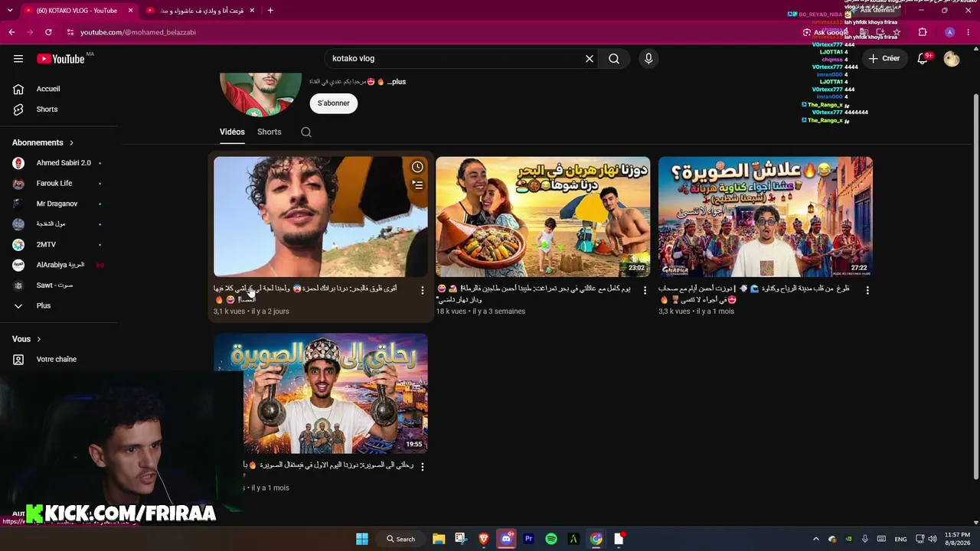
Task: Open the 27:22 Essaouira gnawa video thumbnail
Action: pos(766,217)
